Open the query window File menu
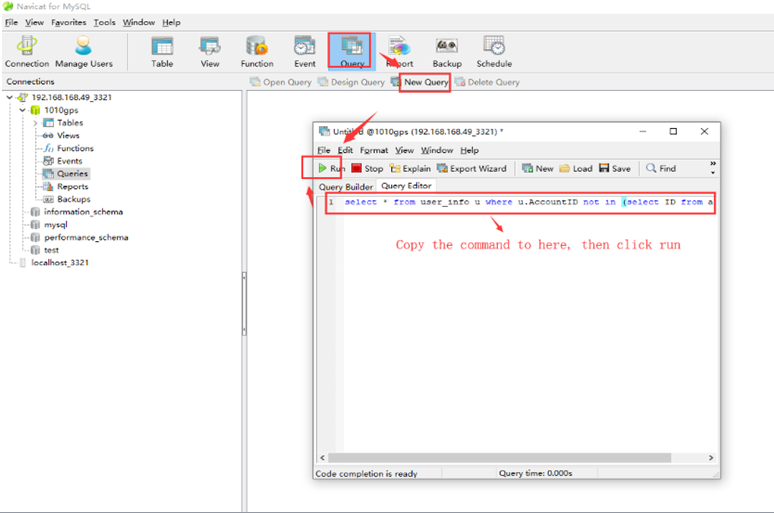 (x=324, y=150)
